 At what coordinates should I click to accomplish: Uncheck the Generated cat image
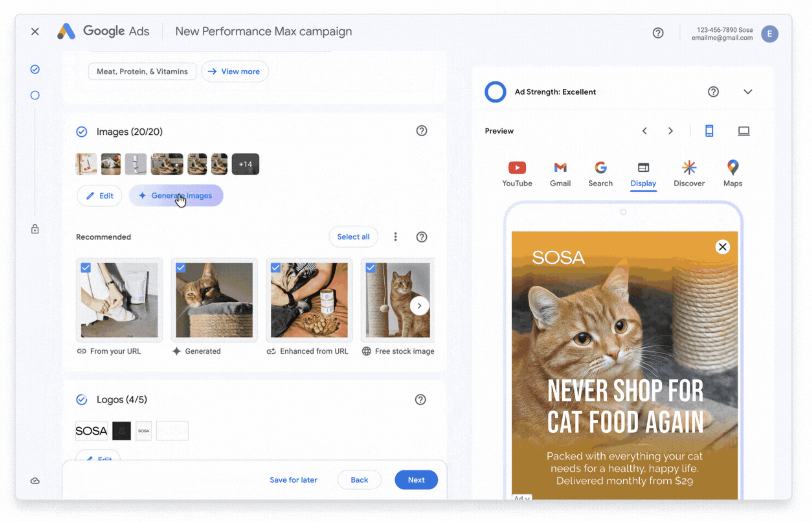tap(181, 268)
